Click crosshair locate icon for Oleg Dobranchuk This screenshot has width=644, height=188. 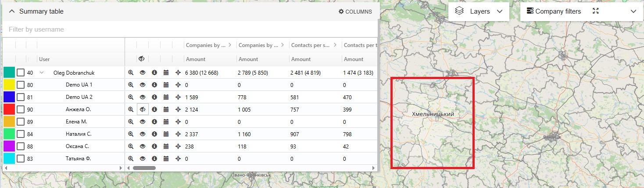pos(178,72)
